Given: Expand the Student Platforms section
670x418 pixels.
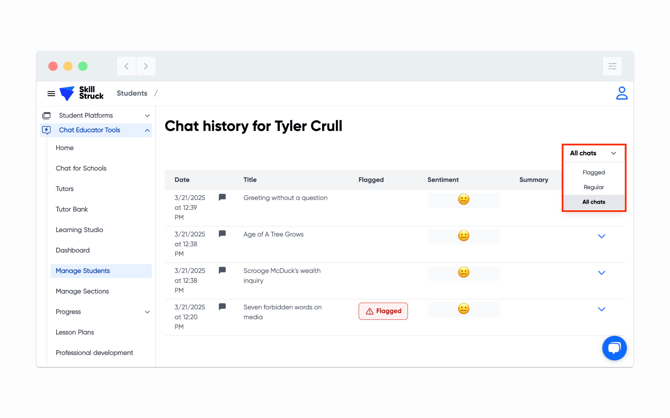Looking at the screenshot, I should [x=147, y=116].
